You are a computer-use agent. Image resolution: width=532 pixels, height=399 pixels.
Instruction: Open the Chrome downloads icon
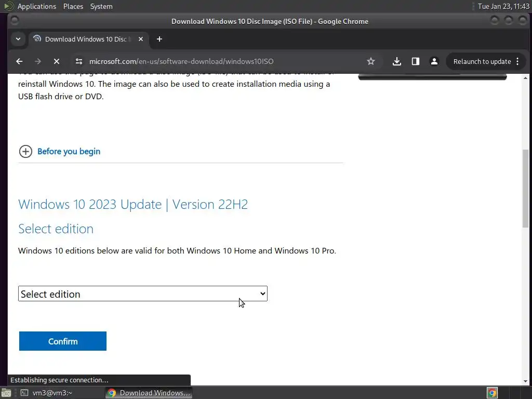[396, 61]
